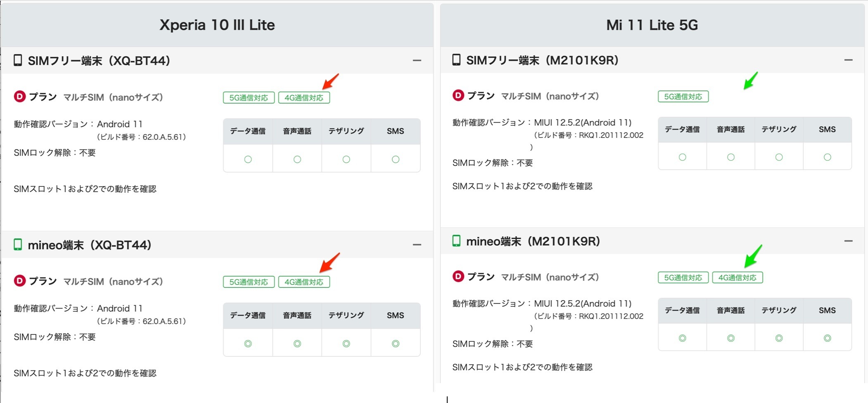Viewport: 868px width, 403px height.
Task: Click SMS double-circle in Mi 11 mineo端末 table
Action: click(827, 338)
